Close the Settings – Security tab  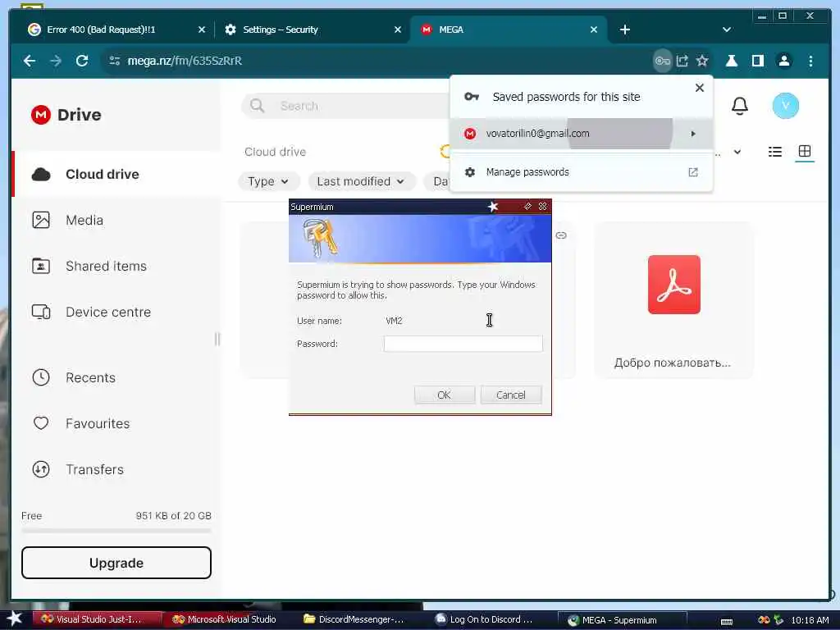tap(398, 30)
